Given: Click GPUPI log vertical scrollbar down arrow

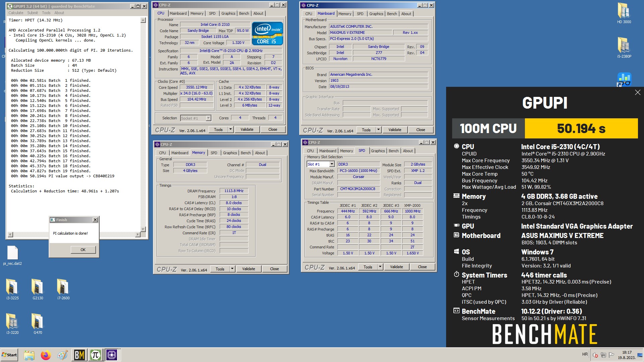Looking at the screenshot, I should pyautogui.click(x=143, y=229).
